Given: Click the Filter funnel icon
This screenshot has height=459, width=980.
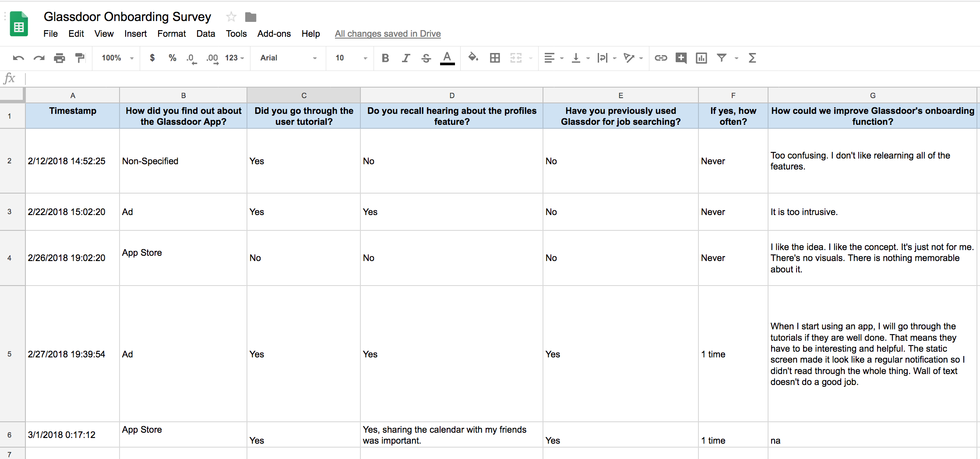Looking at the screenshot, I should [x=722, y=58].
